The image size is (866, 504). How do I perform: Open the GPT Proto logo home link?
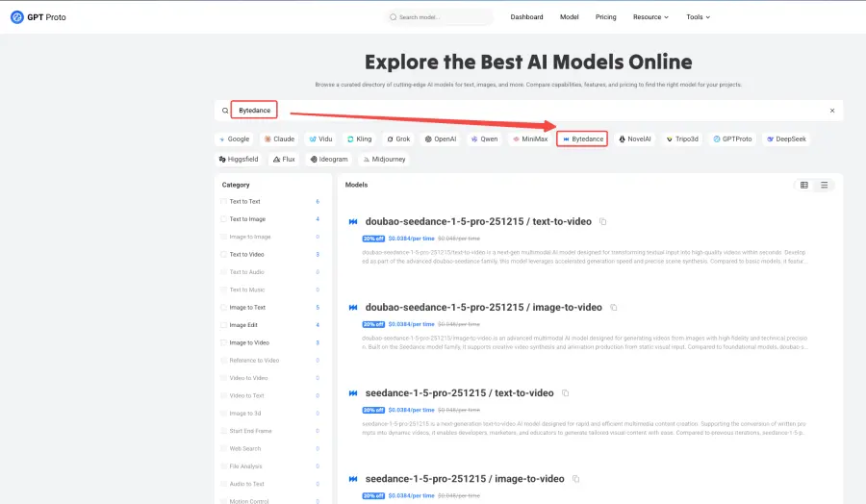pos(38,17)
